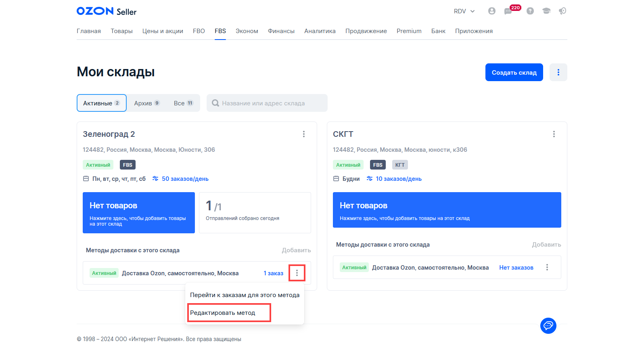Open the Цены и акции section
This screenshot has height=354, width=644.
point(163,31)
